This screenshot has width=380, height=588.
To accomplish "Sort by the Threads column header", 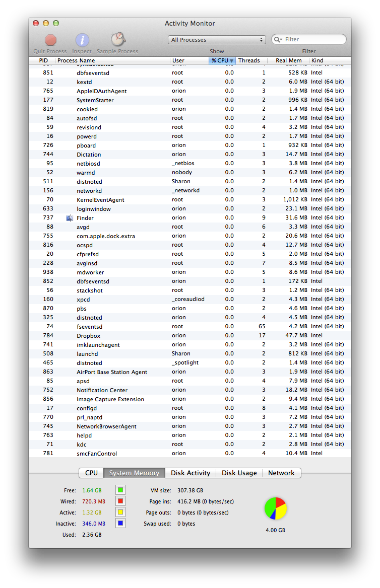I will pyautogui.click(x=251, y=60).
